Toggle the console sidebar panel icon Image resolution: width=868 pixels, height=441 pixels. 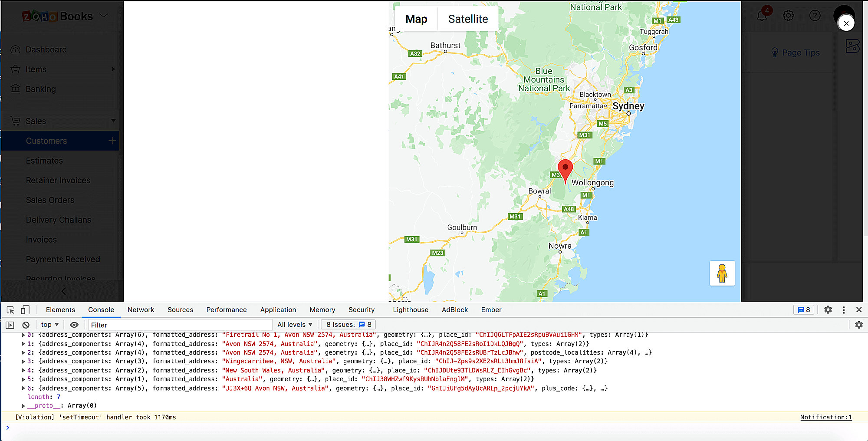[10, 325]
